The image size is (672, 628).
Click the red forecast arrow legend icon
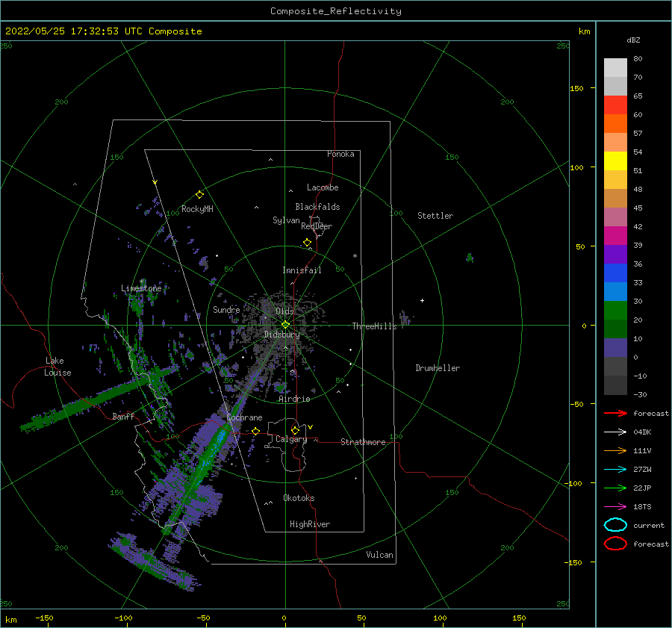click(615, 413)
